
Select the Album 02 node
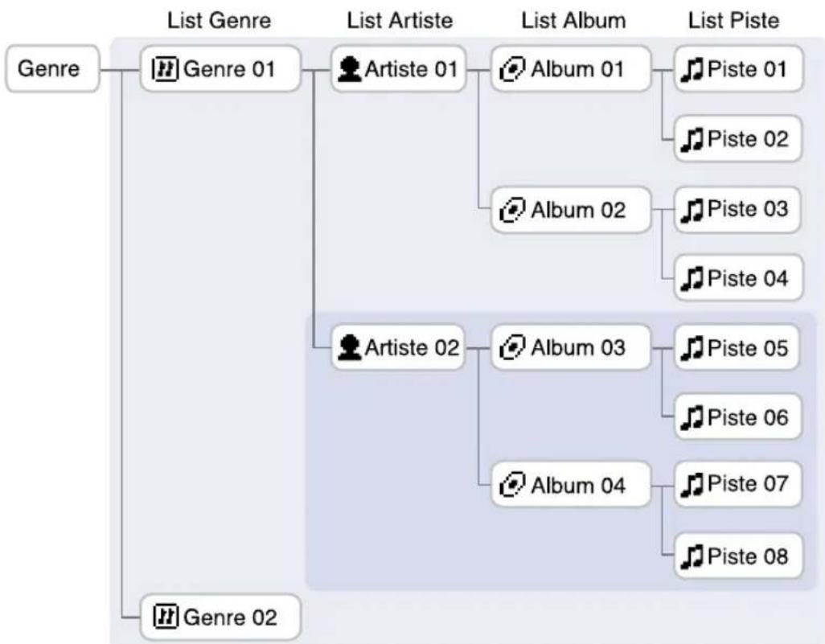tap(569, 208)
